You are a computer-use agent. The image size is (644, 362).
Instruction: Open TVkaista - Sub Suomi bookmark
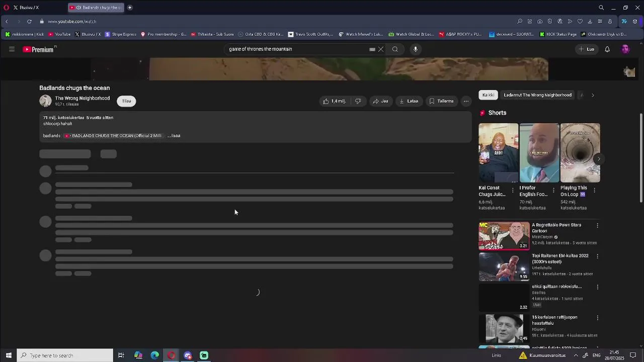point(212,35)
